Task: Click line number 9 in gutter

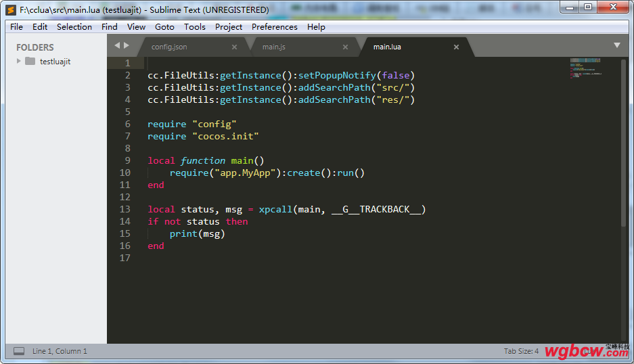Action: pos(127,160)
